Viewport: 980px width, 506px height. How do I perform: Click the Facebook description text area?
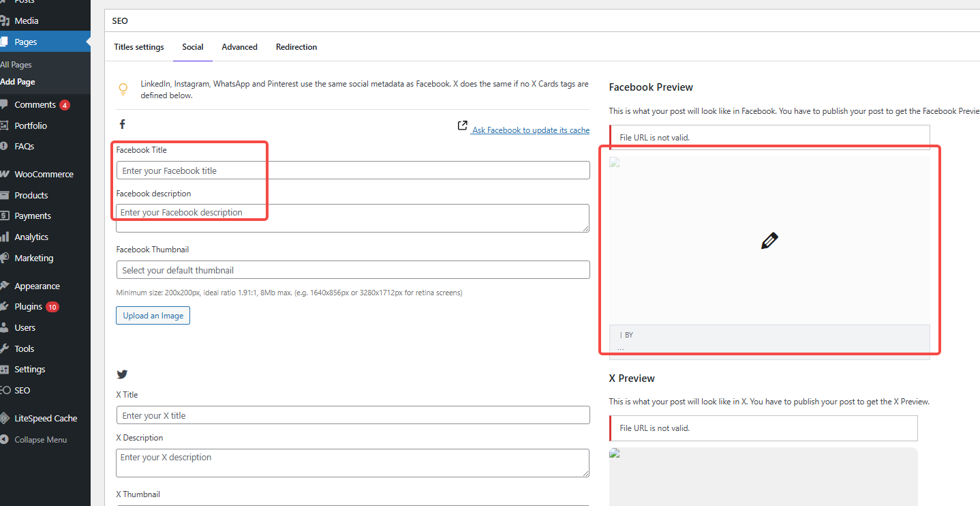coord(352,218)
